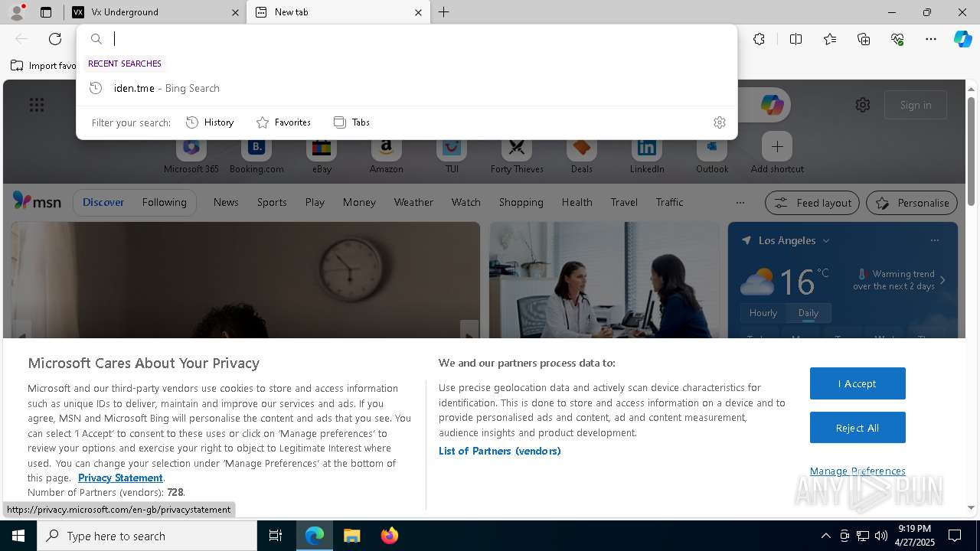Open address bar search settings gear

coord(719,122)
